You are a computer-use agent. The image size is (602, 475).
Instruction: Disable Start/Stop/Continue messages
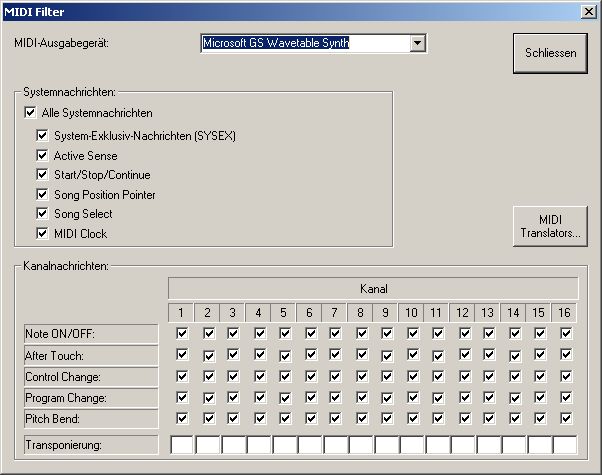coord(42,175)
